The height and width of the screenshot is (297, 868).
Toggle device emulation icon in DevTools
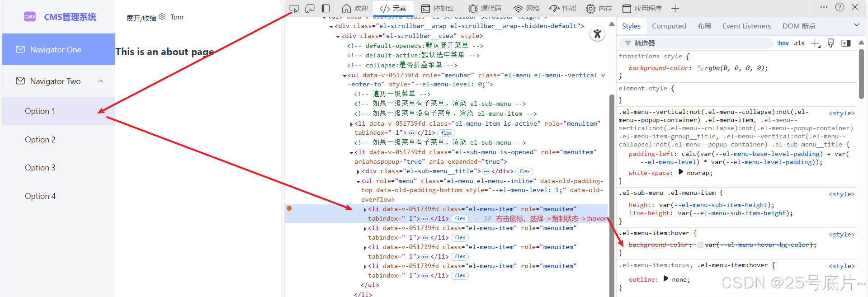[x=310, y=9]
